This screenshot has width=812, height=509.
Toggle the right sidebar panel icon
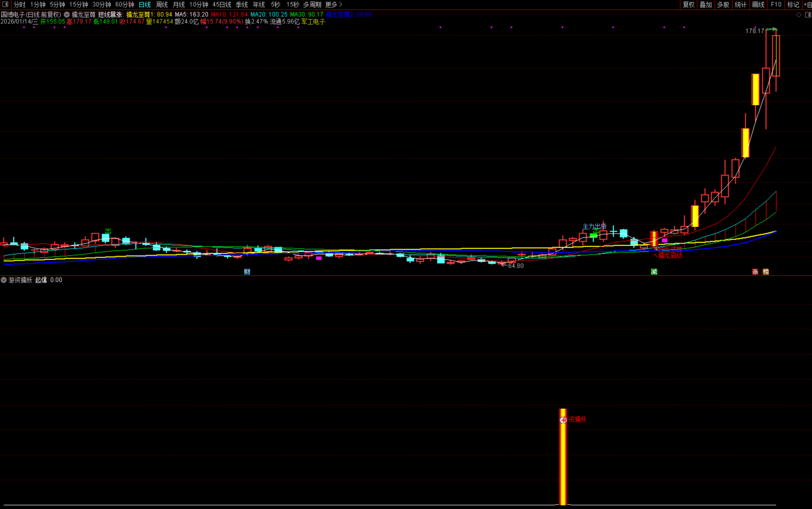pyautogui.click(x=808, y=15)
